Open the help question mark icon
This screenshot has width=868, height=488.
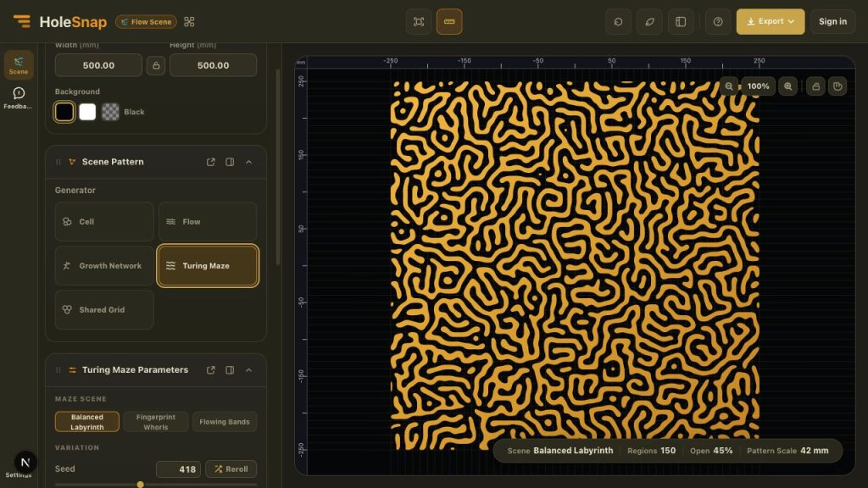pos(718,21)
